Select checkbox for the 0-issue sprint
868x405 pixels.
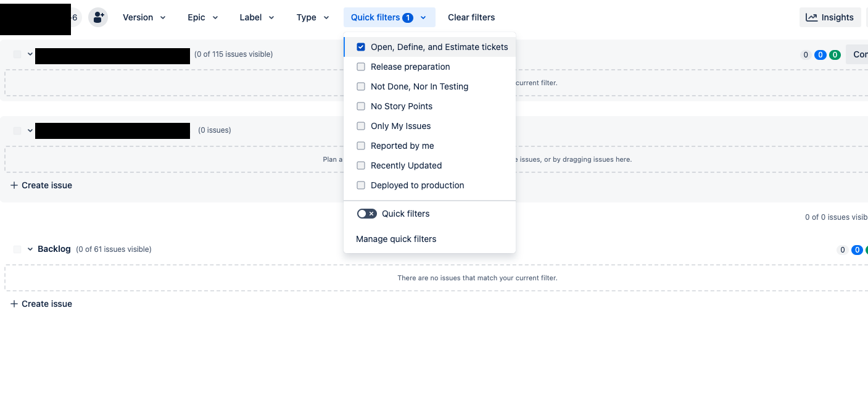[x=17, y=130]
